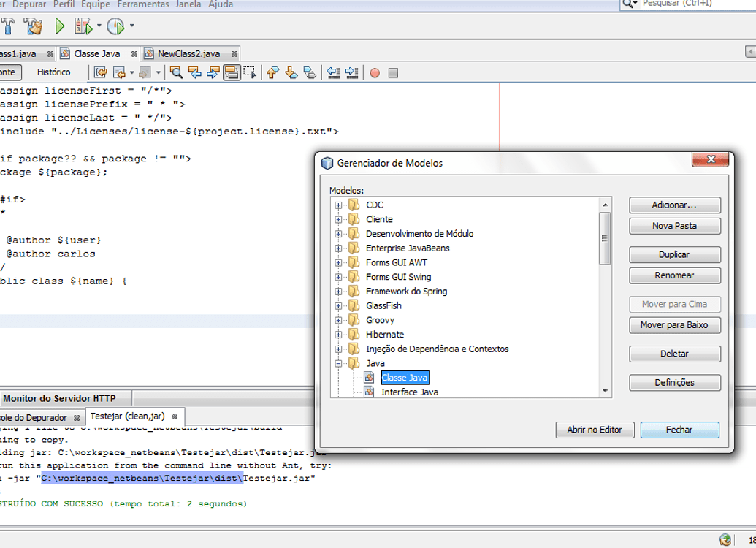This screenshot has width=756, height=548.
Task: Click the Renomear button
Action: (x=674, y=275)
